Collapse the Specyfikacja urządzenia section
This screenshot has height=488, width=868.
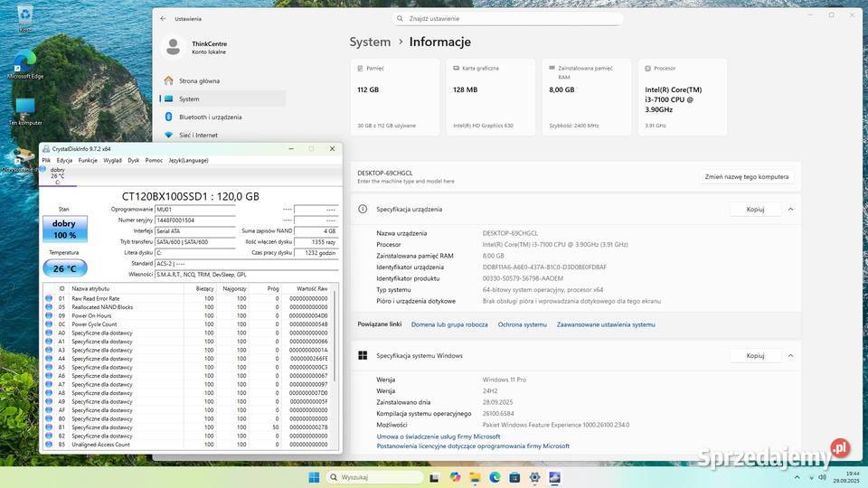[790, 209]
